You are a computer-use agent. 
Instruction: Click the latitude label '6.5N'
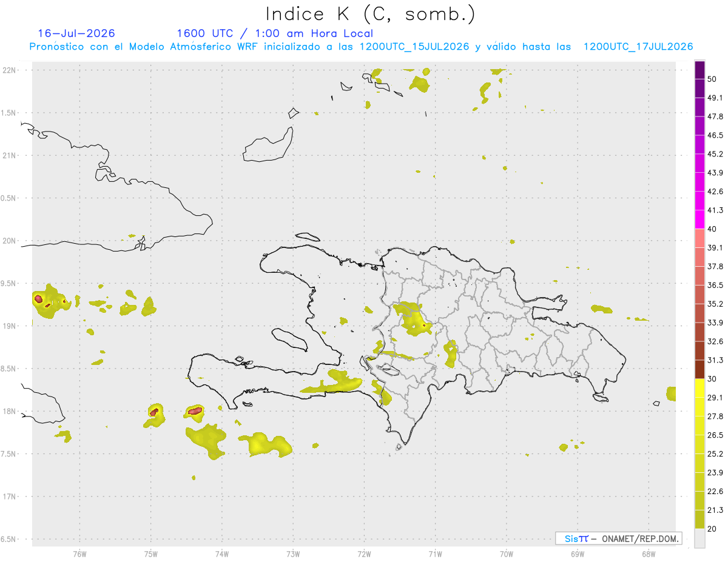8,539
